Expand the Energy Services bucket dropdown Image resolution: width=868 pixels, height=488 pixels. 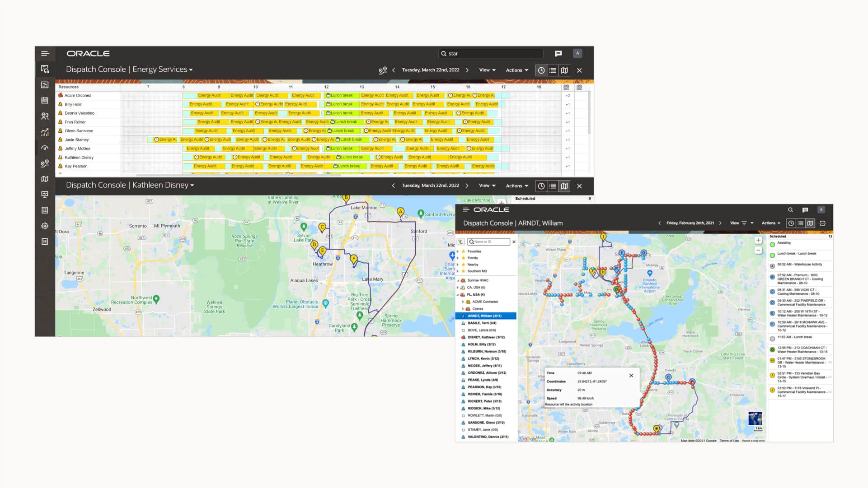(x=191, y=70)
